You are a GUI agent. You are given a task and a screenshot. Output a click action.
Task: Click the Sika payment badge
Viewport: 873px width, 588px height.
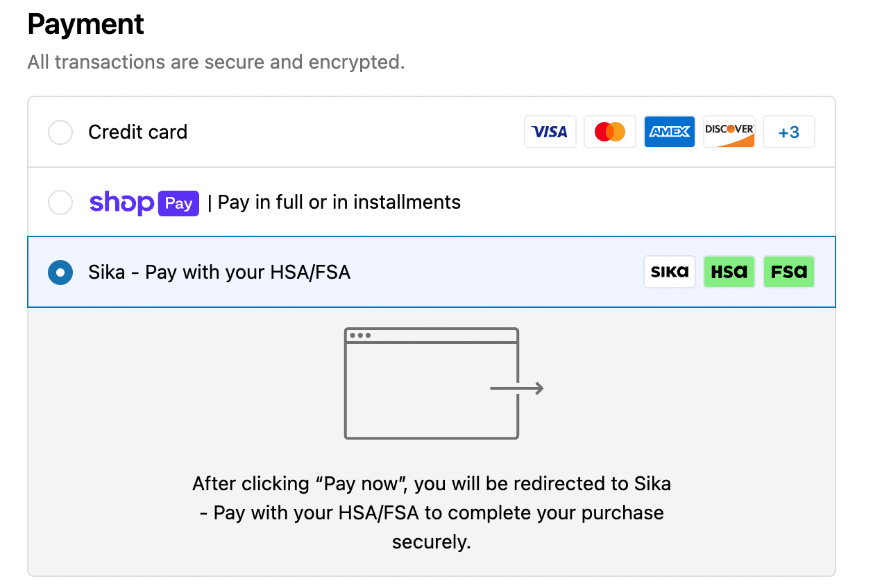(669, 272)
